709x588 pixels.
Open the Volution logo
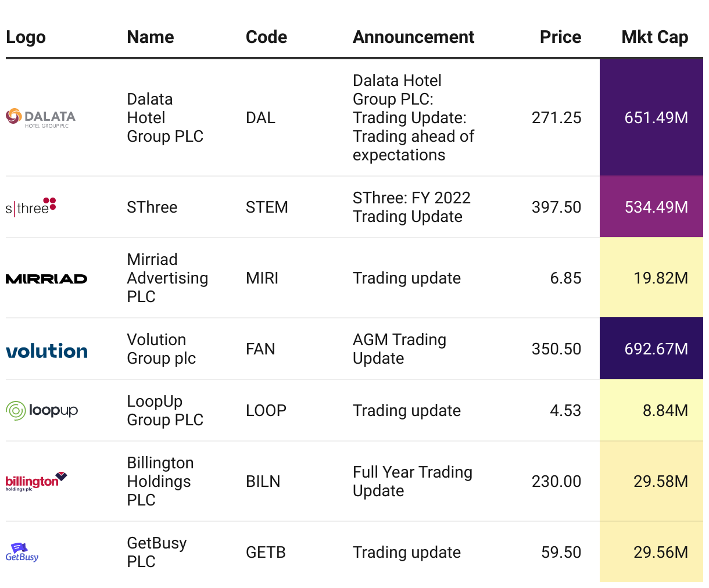(x=46, y=350)
